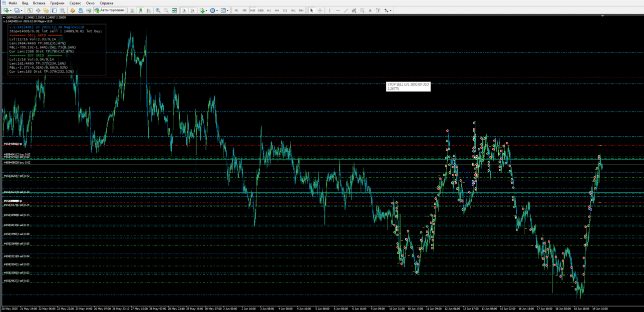Toggle the Data Window crosshair icon
This screenshot has height=312, width=644.
tap(38, 10)
